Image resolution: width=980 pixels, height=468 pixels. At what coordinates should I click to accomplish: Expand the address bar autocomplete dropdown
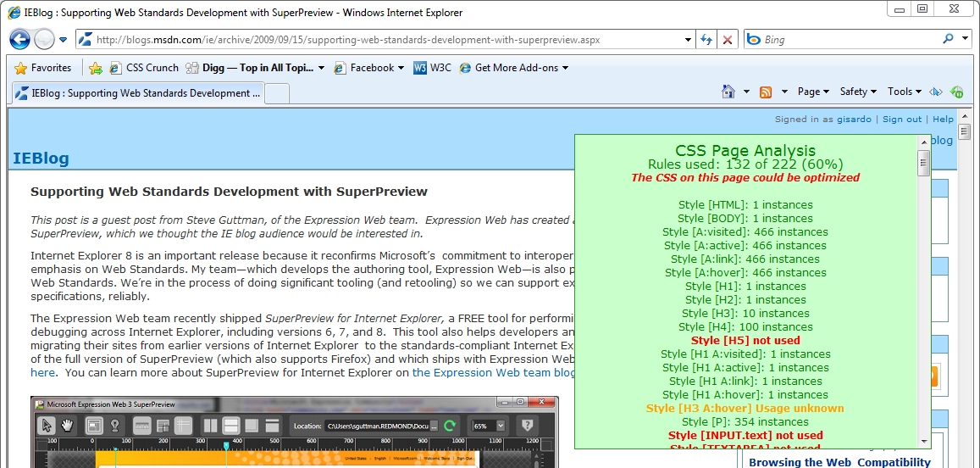(x=688, y=39)
